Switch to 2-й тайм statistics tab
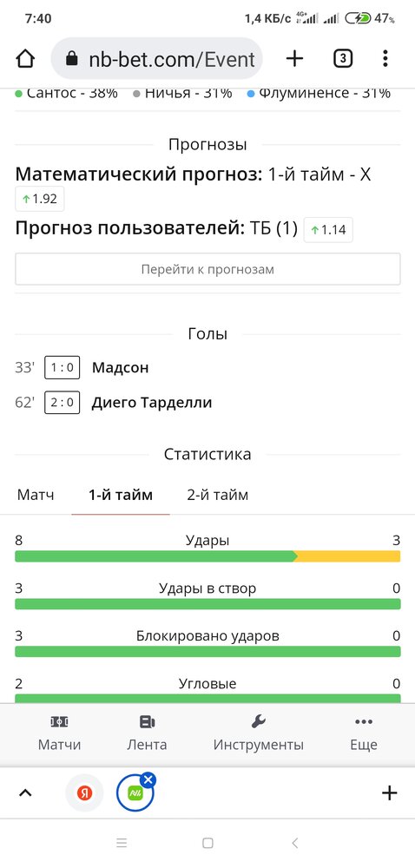 pos(217,495)
